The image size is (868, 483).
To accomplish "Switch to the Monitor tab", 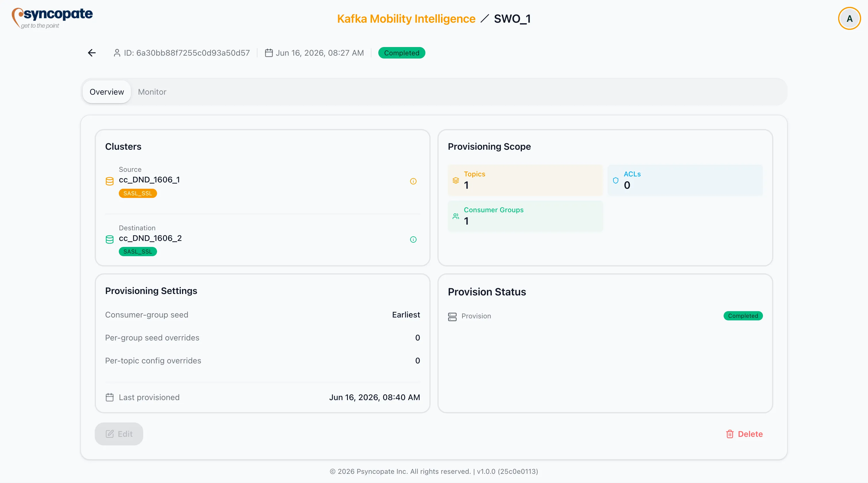I will pos(152,92).
